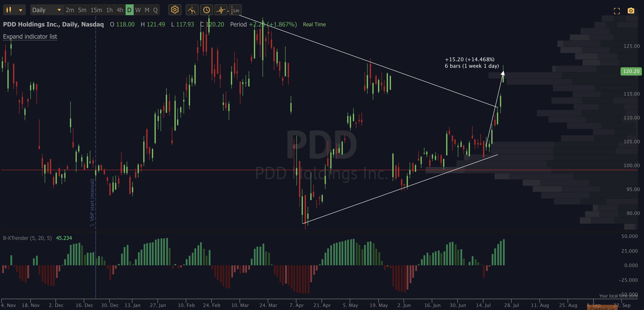Select the crosshair drawing tool icon
The width and height of the screenshot is (644, 310).
[221, 10]
